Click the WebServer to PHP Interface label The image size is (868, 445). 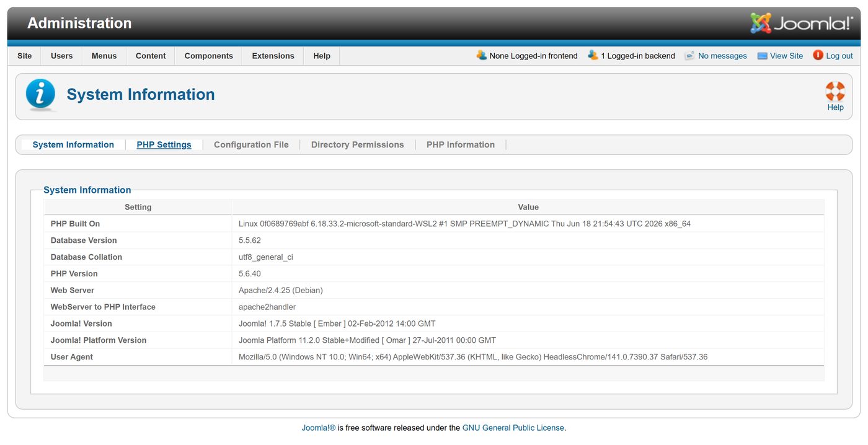point(103,307)
